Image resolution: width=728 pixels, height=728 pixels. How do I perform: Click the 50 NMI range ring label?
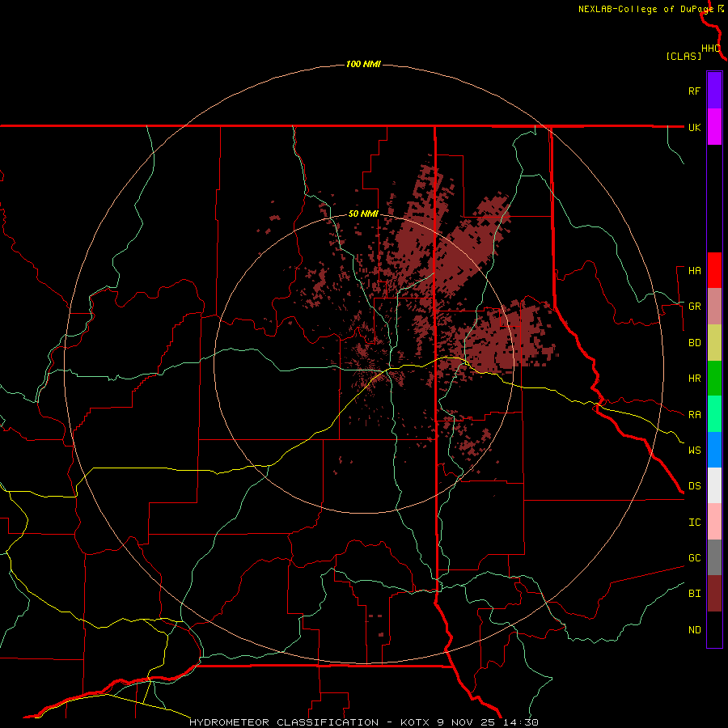[363, 214]
